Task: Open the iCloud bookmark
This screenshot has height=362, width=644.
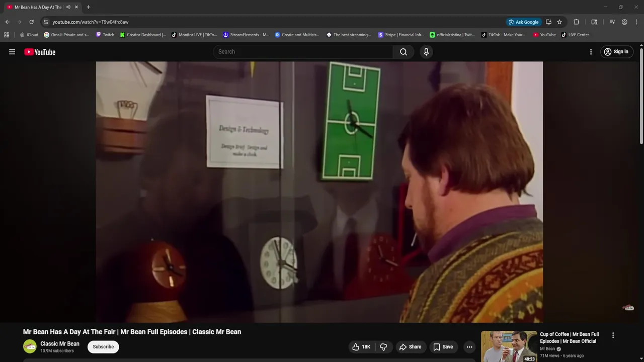Action: [29, 35]
